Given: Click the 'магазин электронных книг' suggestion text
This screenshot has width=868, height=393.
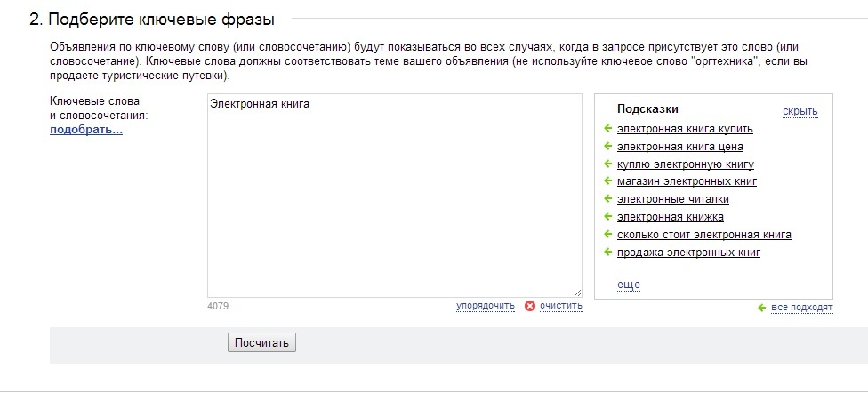Looking at the screenshot, I should tap(687, 181).
